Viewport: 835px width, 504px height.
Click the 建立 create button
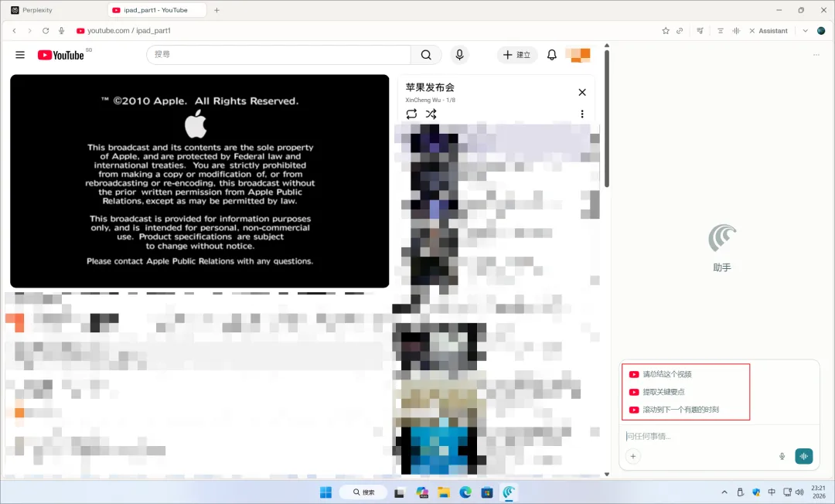(x=517, y=55)
